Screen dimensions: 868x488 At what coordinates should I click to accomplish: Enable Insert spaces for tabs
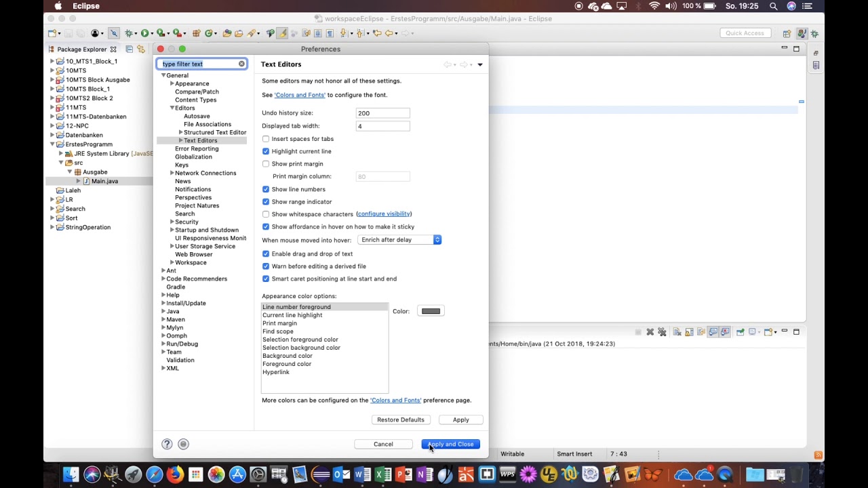pyautogui.click(x=266, y=139)
